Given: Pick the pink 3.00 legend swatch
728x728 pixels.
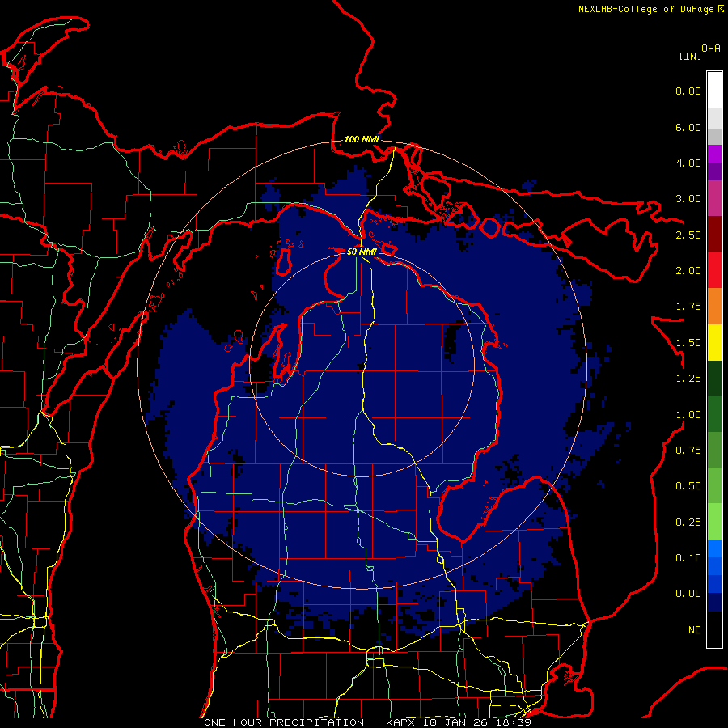Looking at the screenshot, I should pyautogui.click(x=714, y=199).
